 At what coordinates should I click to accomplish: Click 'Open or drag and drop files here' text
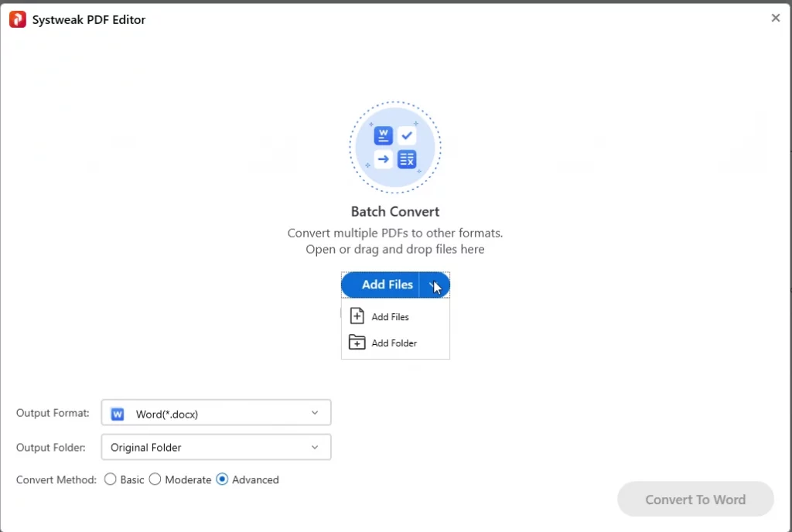tap(395, 249)
